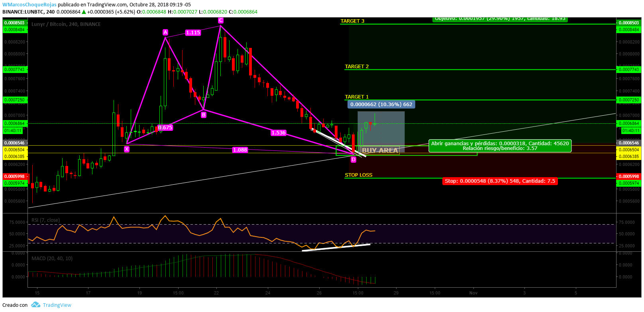Select the harmonic pattern point label D
The image size is (644, 312).
(353, 160)
